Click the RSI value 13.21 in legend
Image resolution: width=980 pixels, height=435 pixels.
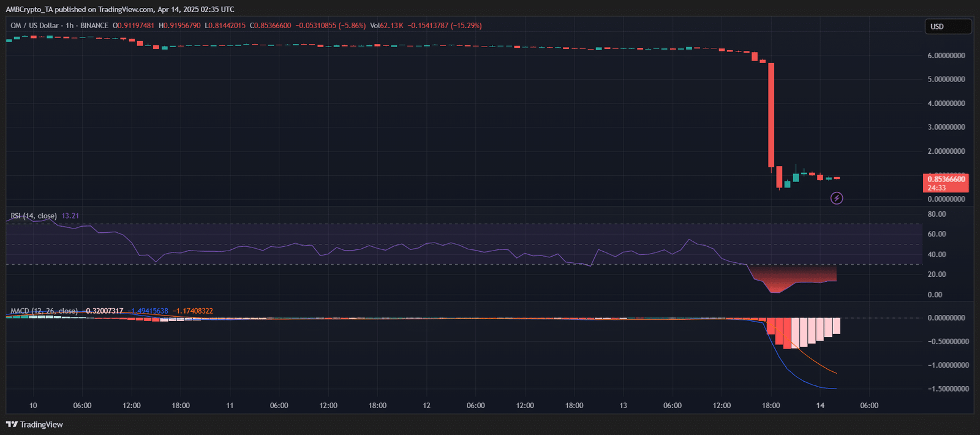70,216
